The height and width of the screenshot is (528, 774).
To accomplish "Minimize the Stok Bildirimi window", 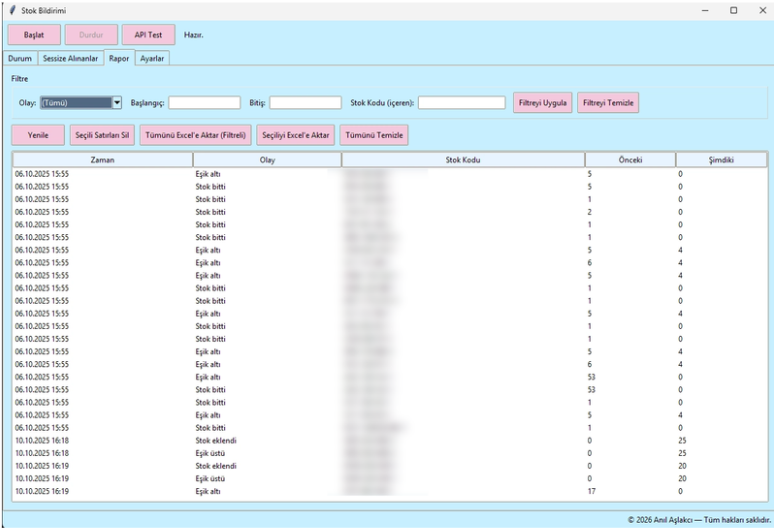I will point(705,10).
